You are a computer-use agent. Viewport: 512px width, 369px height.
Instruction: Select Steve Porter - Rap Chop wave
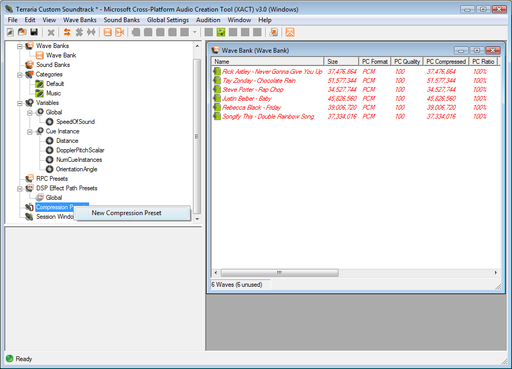click(x=253, y=89)
